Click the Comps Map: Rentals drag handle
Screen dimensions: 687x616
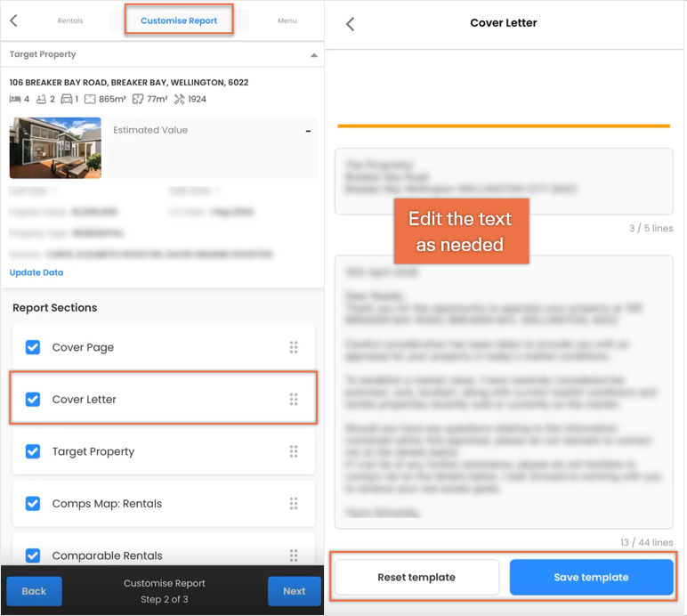[x=294, y=504]
